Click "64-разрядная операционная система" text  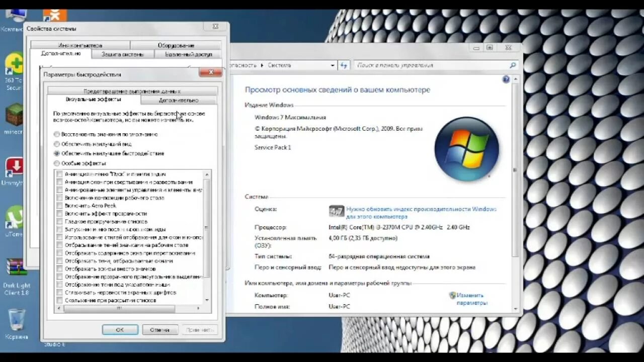point(379,256)
